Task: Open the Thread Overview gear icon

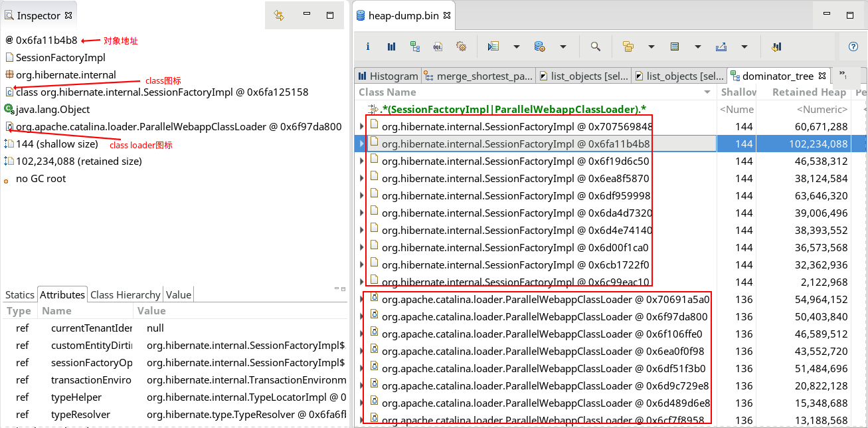Action: (461, 47)
